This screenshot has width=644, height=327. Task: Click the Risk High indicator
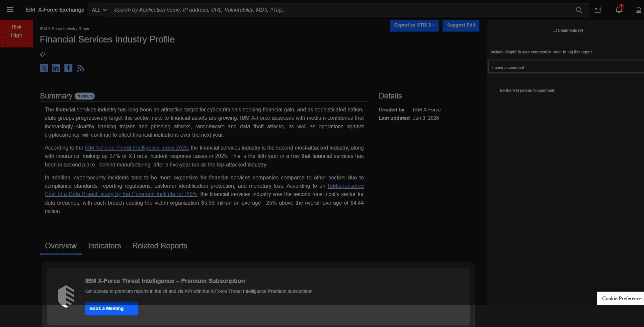pyautogui.click(x=17, y=33)
